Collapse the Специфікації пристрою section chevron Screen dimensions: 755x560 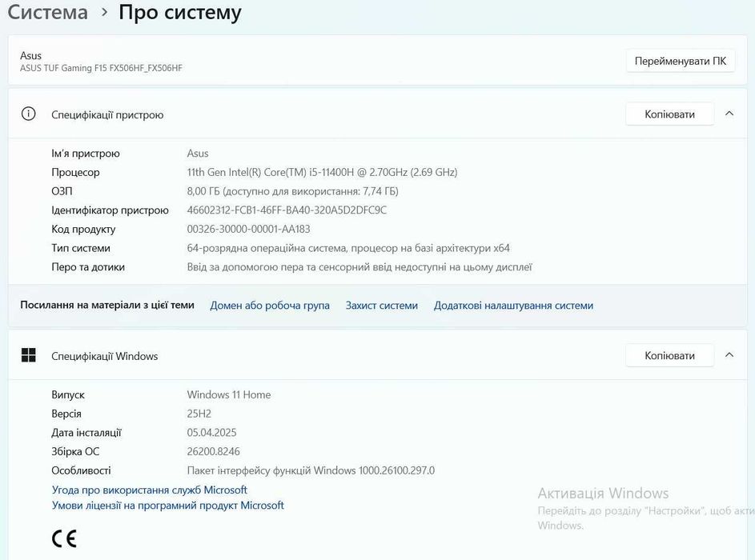[729, 114]
